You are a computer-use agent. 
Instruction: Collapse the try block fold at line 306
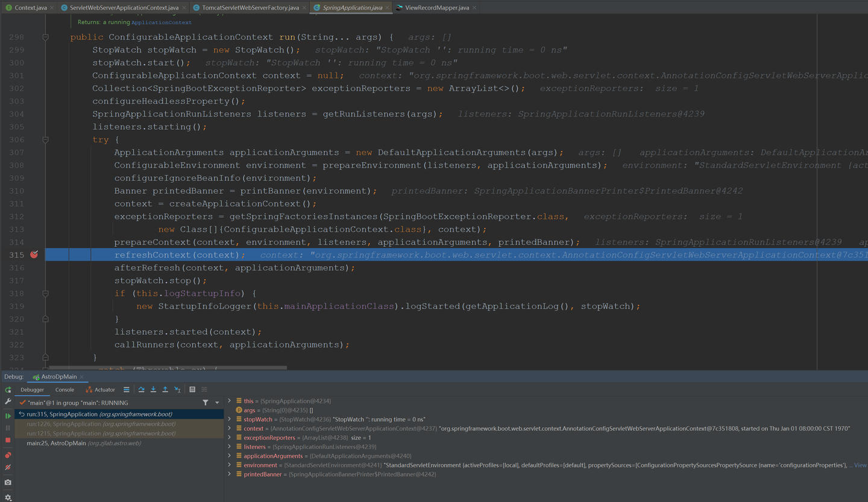tap(45, 139)
